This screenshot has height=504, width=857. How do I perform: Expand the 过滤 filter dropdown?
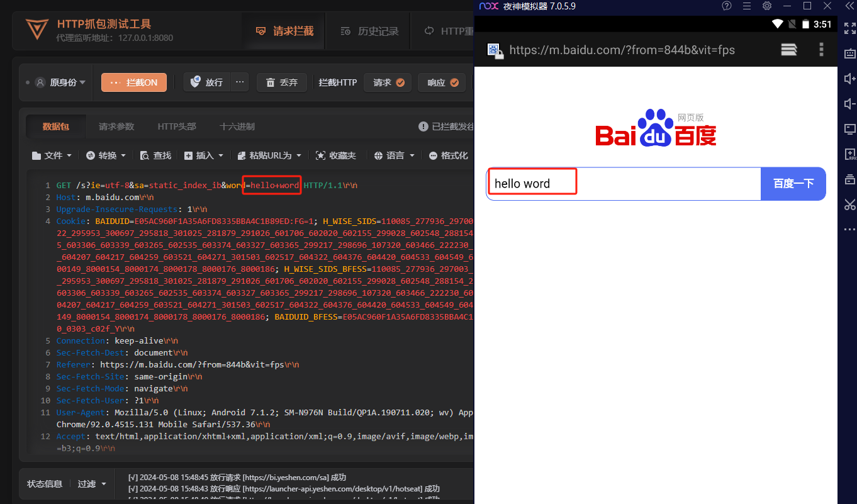click(92, 484)
